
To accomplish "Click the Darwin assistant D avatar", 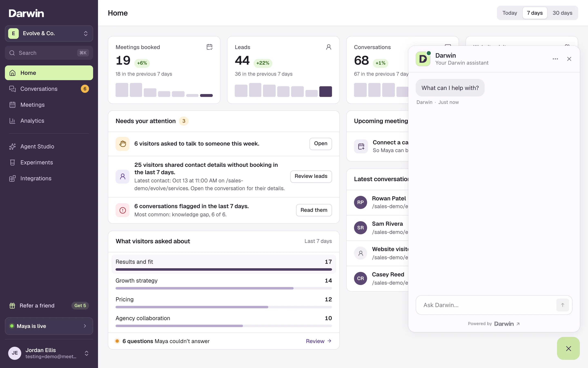I will click(x=423, y=59).
